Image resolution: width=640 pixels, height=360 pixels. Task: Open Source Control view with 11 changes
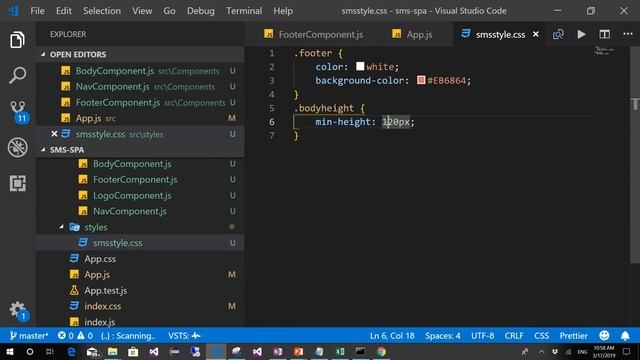click(x=18, y=111)
